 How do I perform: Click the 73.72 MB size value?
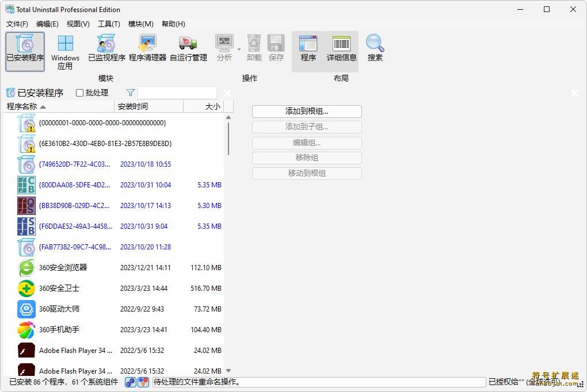click(x=207, y=309)
